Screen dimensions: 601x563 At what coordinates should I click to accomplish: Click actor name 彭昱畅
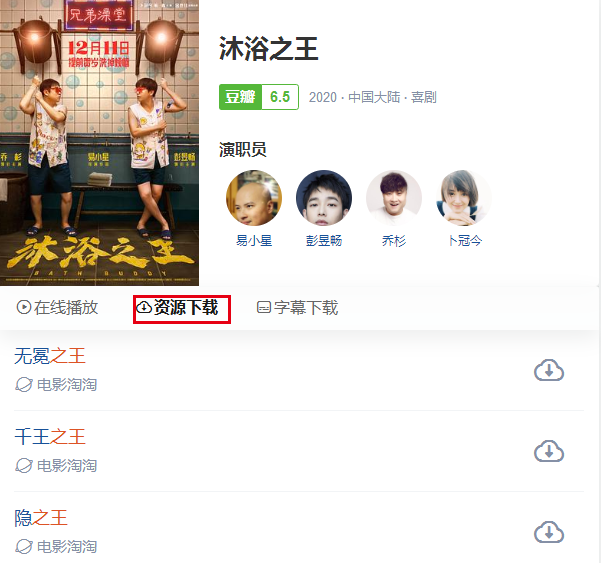coord(324,241)
